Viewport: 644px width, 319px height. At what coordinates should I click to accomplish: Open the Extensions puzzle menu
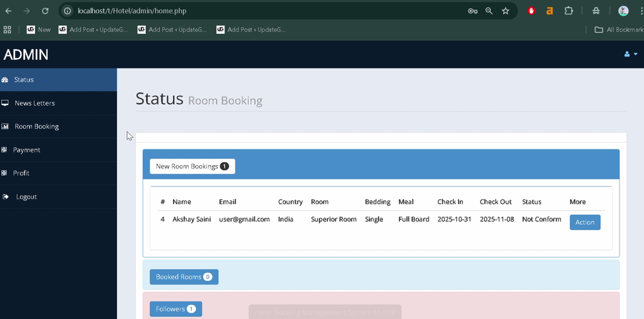(x=569, y=11)
